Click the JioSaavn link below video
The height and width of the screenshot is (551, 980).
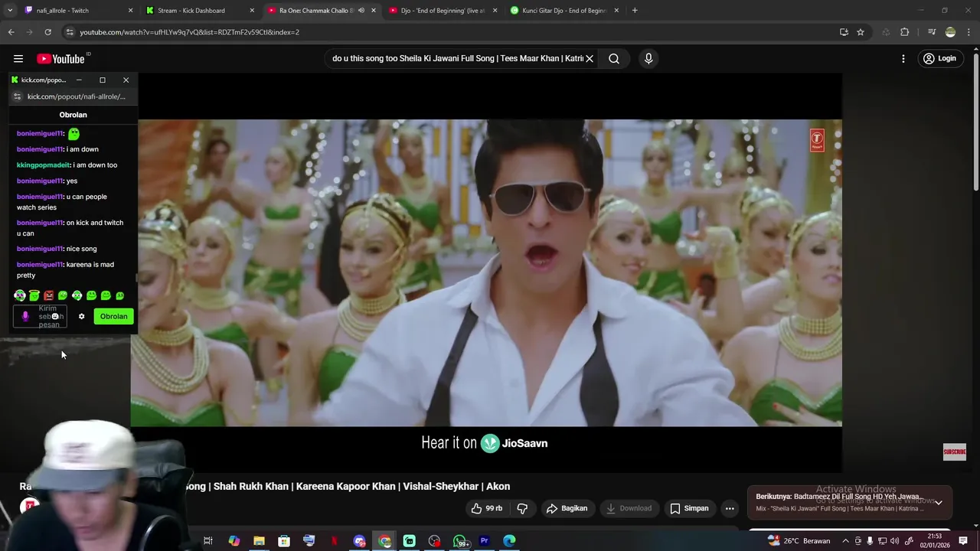click(514, 443)
